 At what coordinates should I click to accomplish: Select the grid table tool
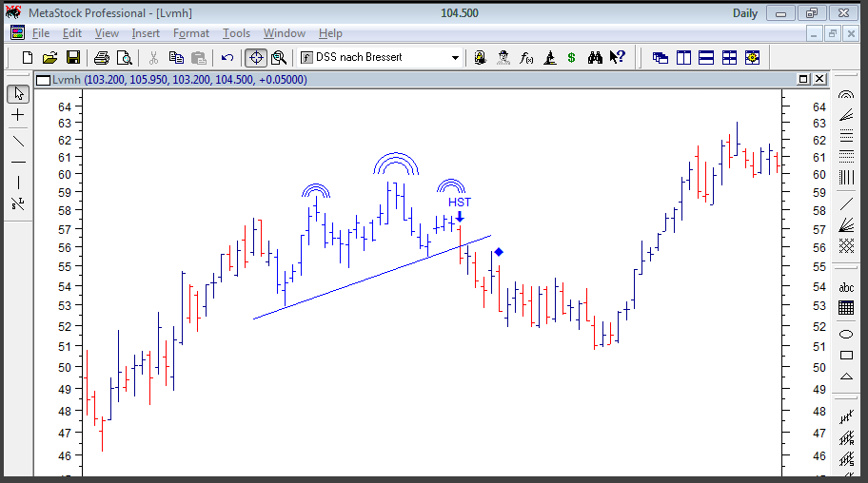click(846, 308)
